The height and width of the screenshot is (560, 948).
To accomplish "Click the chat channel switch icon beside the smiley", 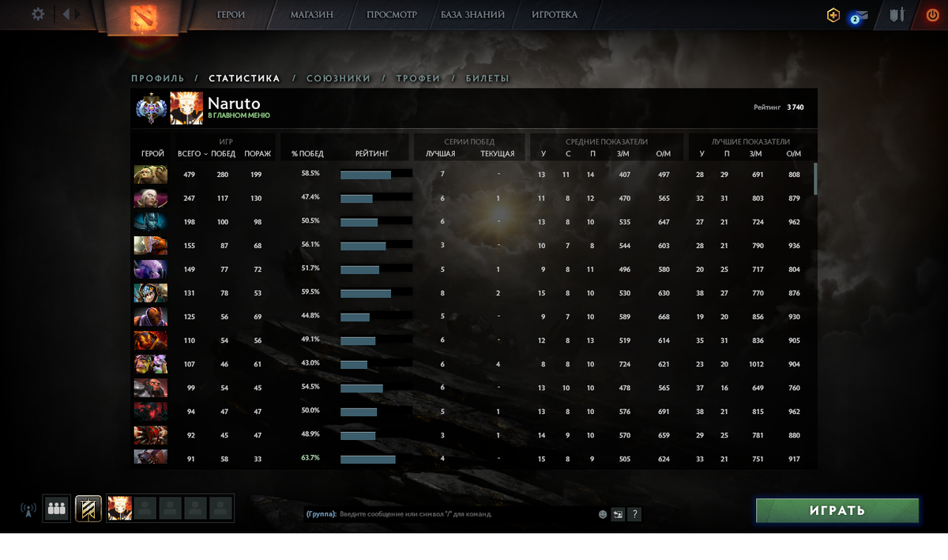I will (x=618, y=514).
